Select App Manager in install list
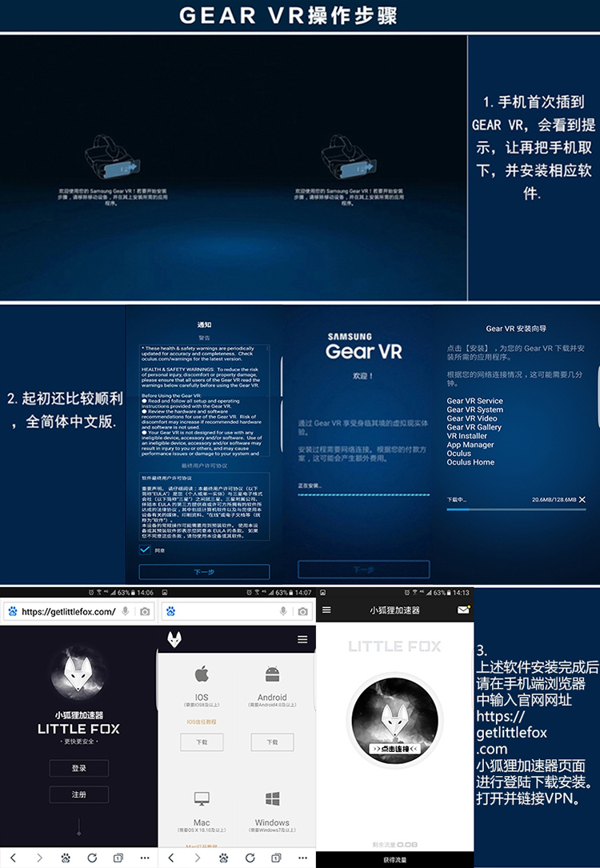 tap(470, 445)
